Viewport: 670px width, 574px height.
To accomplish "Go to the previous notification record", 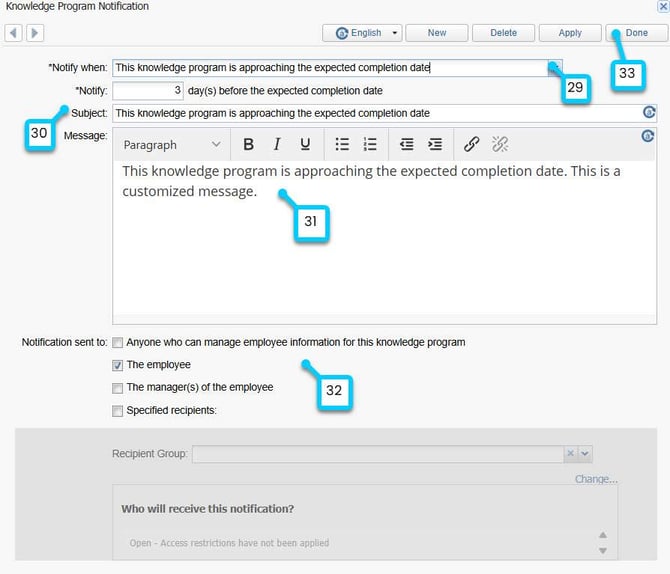I will click(14, 33).
